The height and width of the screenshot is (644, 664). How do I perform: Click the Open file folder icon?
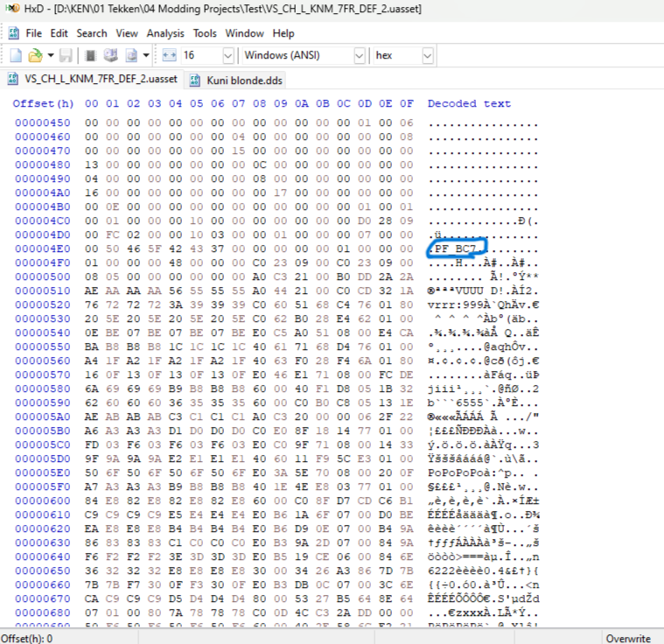(35, 55)
